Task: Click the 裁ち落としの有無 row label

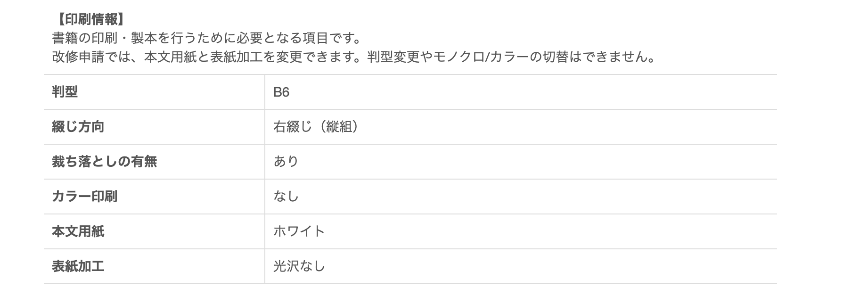Action: (x=105, y=162)
